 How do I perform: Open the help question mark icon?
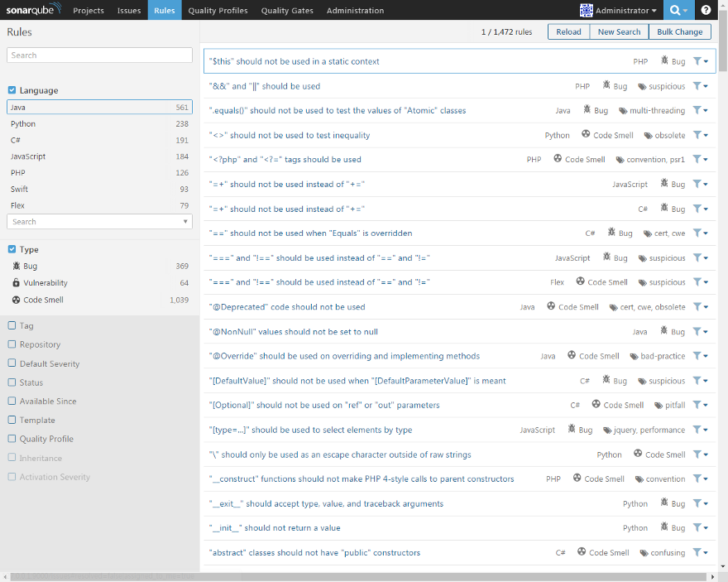point(706,10)
